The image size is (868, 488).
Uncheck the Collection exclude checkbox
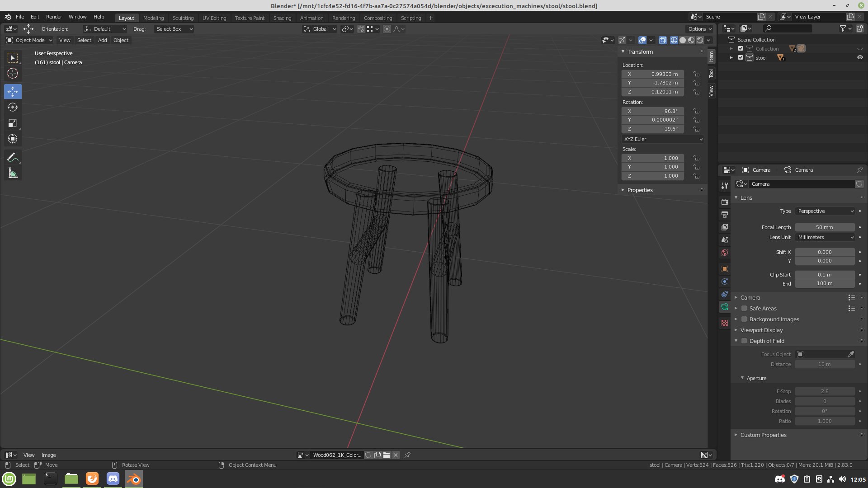pos(741,49)
